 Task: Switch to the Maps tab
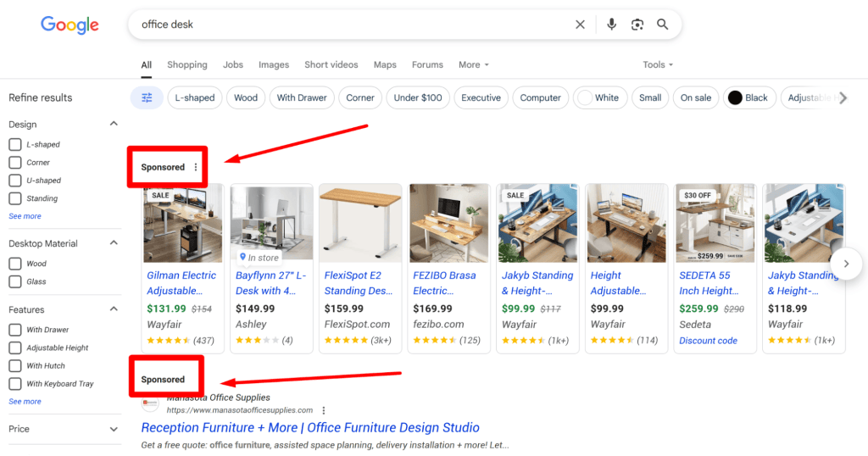click(x=385, y=64)
